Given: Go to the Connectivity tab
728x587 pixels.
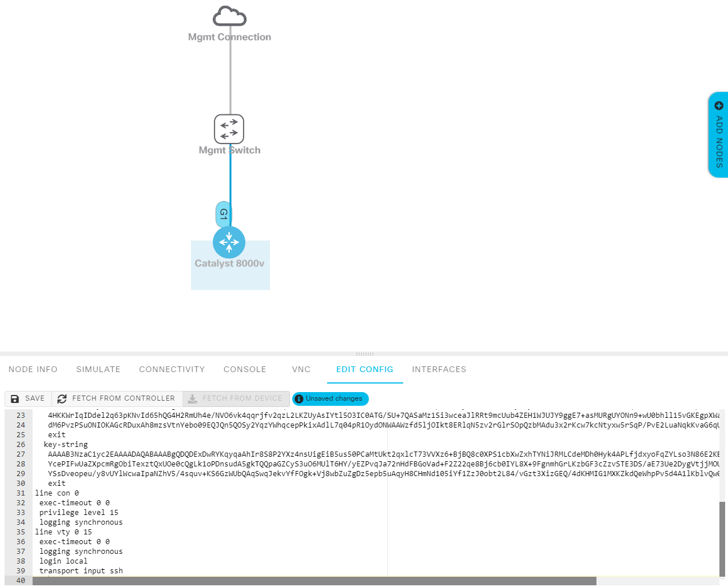Looking at the screenshot, I should click(x=172, y=369).
